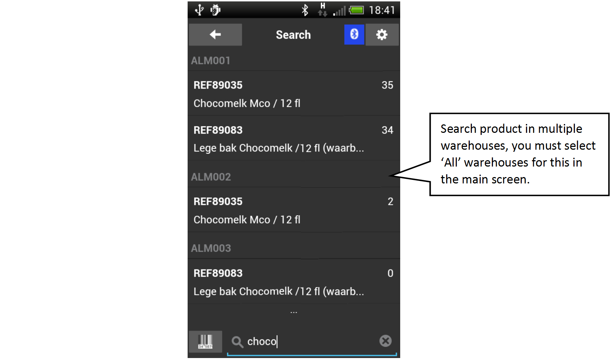This screenshot has width=611, height=364.
Task: Tap the ALM003 warehouse header
Action: point(294,248)
